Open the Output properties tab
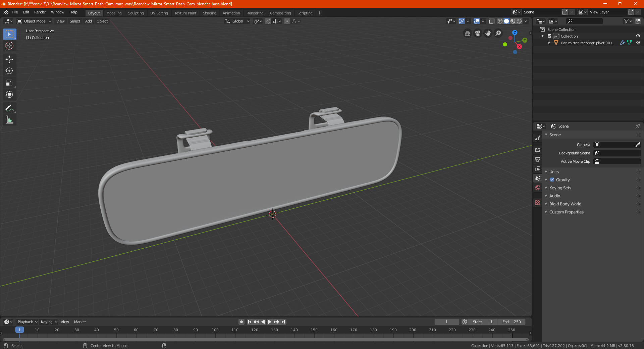Viewport: 644px width, 349px height. coord(538,159)
